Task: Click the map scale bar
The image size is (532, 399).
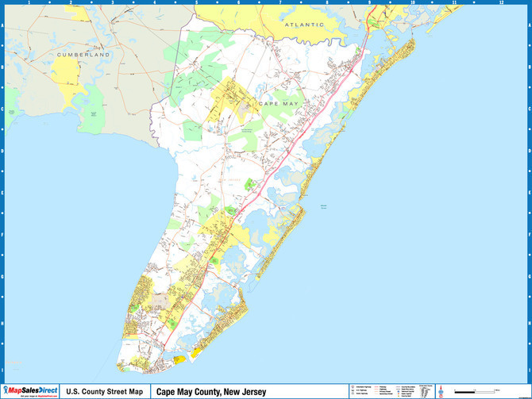Action: 476,392
